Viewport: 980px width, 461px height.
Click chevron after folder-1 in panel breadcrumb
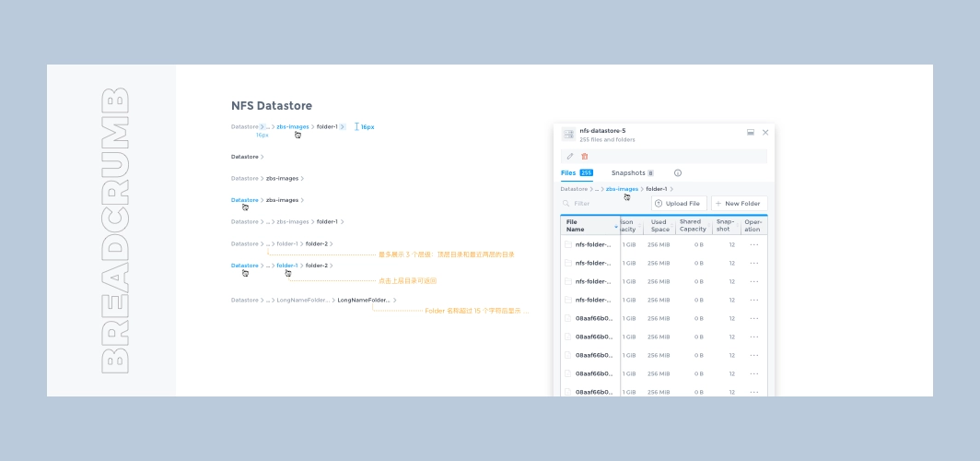click(x=672, y=189)
